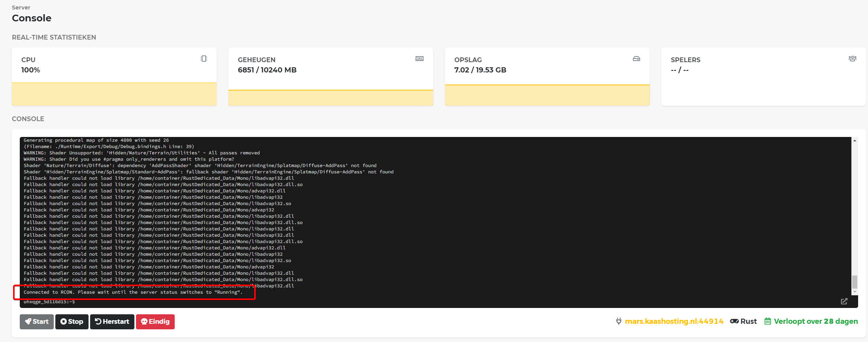Kill the server using Eindig button
868x342 pixels.
(x=155, y=321)
